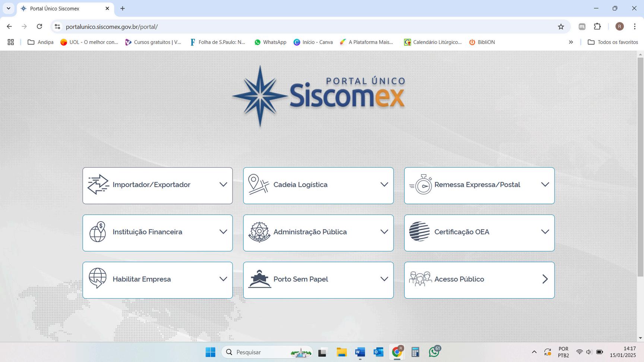Open the Calendário Litúrgico bookmark
Screen dimensions: 644x362
pyautogui.click(x=433, y=42)
